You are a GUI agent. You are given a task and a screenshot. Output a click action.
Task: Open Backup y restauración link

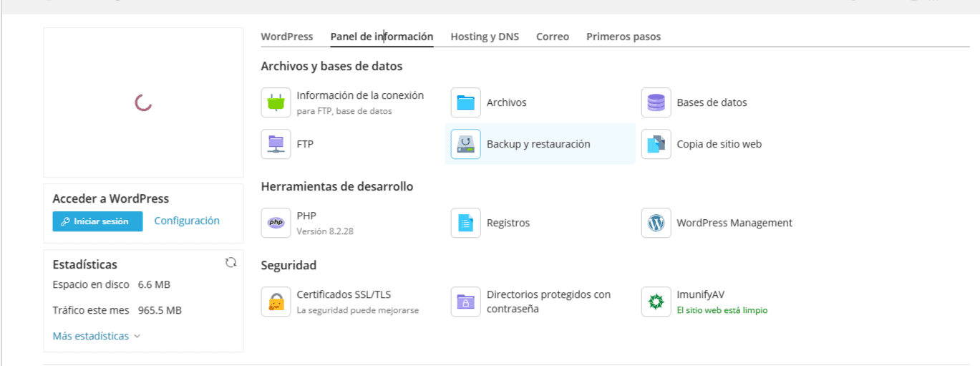[x=538, y=144]
